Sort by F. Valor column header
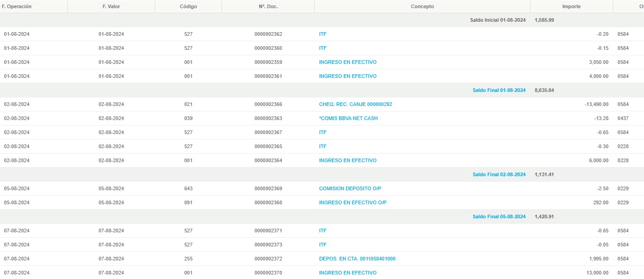644x279 pixels. point(111,6)
